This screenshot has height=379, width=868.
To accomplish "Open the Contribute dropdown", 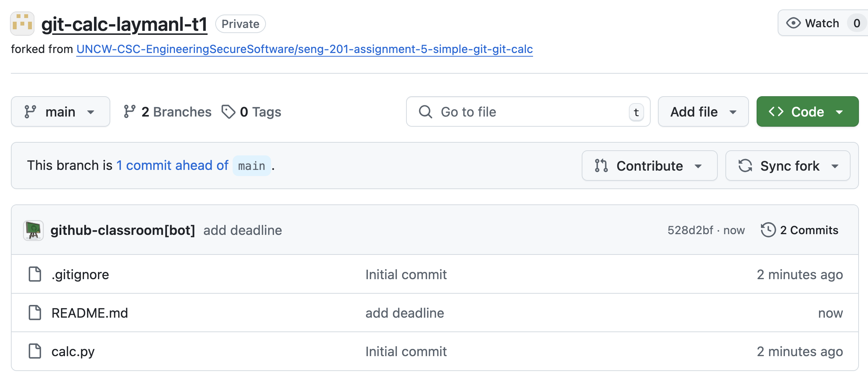I will [650, 166].
